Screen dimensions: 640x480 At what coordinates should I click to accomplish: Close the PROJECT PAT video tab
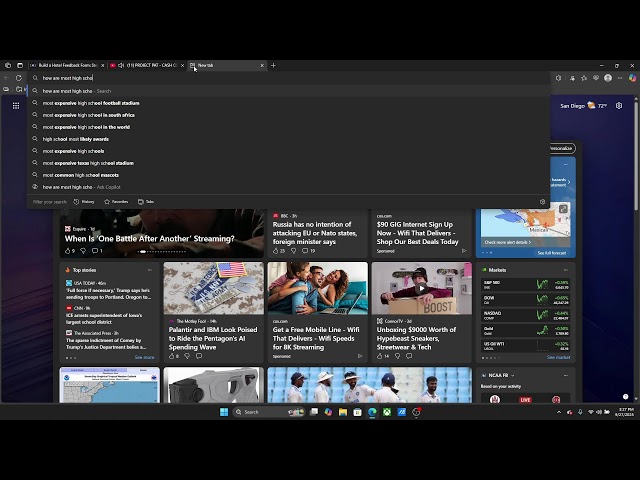182,65
